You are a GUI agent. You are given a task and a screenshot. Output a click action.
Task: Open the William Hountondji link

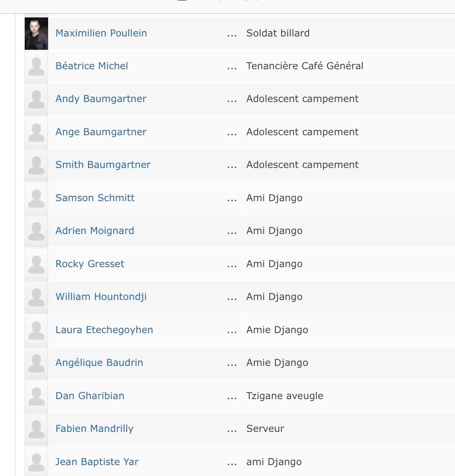(101, 297)
